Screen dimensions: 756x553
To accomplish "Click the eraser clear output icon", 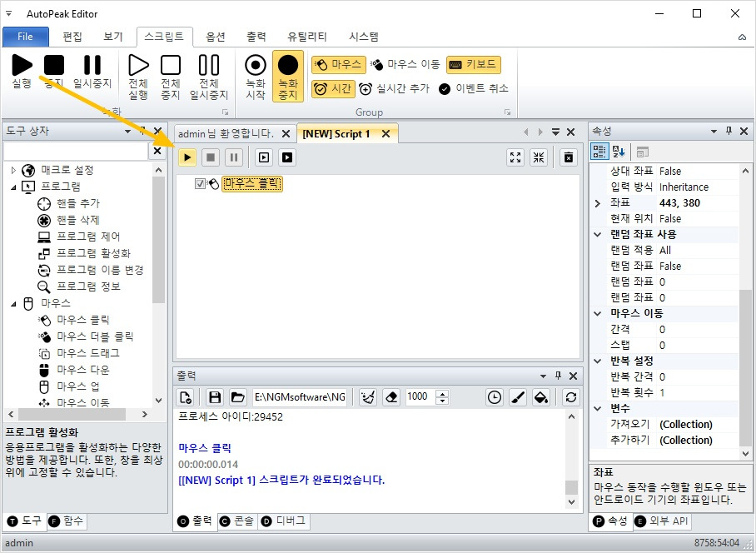I will [x=391, y=397].
